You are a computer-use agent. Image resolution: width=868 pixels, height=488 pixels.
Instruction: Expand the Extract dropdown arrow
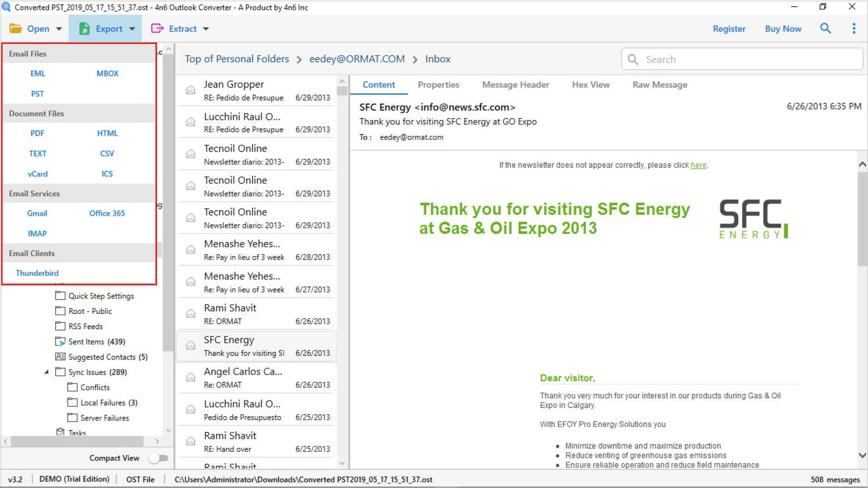(206, 29)
